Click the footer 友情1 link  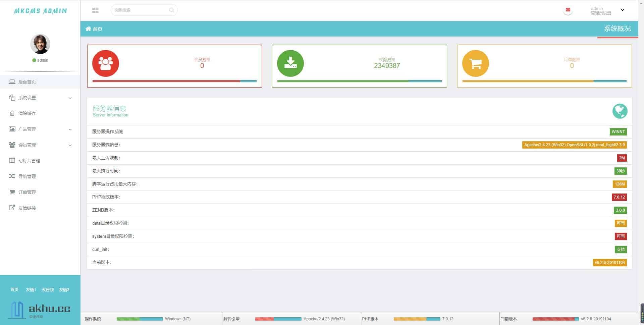31,290
